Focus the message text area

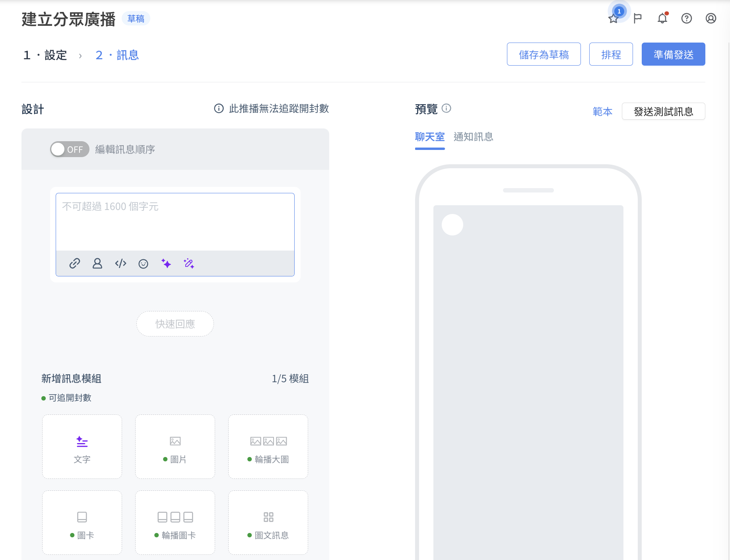tap(175, 222)
